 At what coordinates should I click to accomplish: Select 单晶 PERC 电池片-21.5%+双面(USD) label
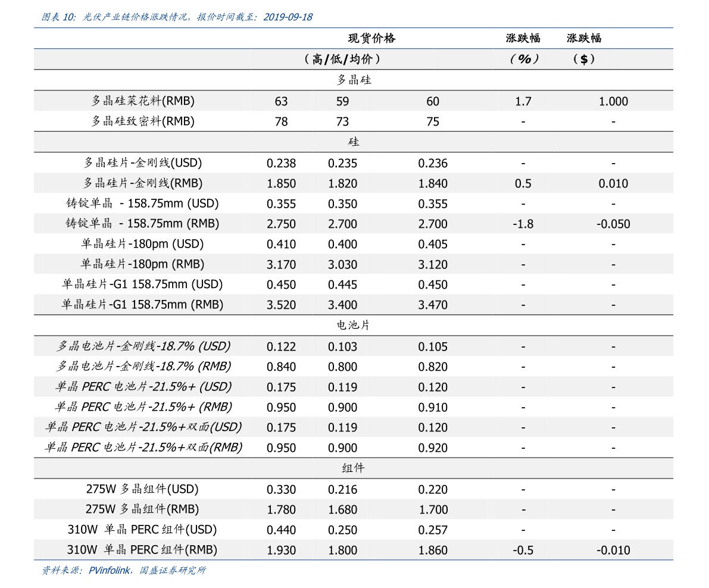143,427
